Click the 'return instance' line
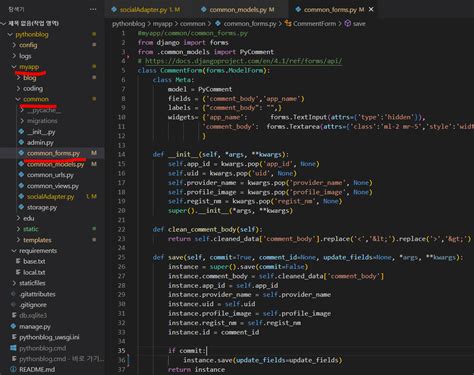Screen dimensions: 474x375 pyautogui.click(x=196, y=369)
